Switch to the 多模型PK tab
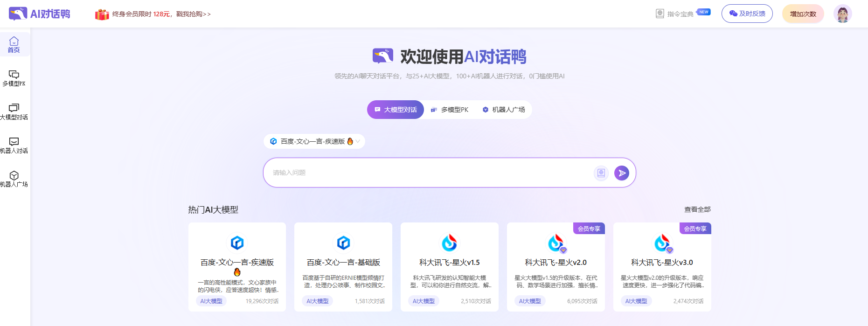 pos(449,110)
